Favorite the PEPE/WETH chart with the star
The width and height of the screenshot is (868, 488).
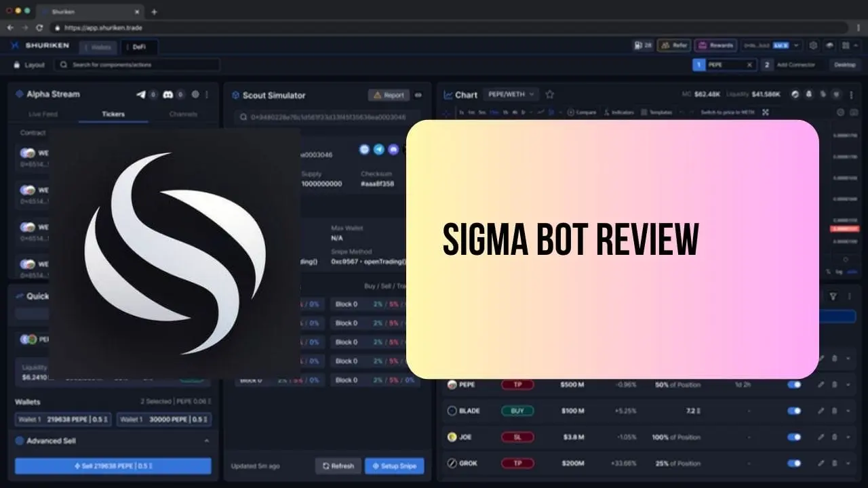(x=550, y=94)
